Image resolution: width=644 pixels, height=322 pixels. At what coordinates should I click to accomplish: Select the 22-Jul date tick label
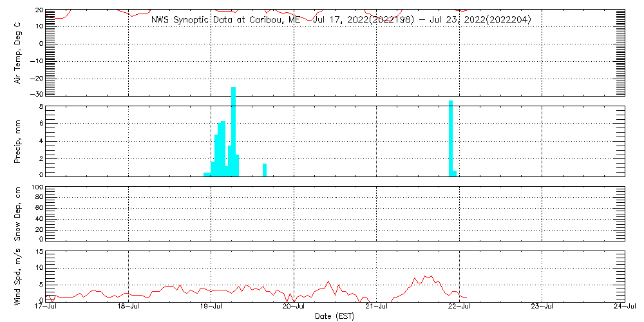pyautogui.click(x=459, y=307)
